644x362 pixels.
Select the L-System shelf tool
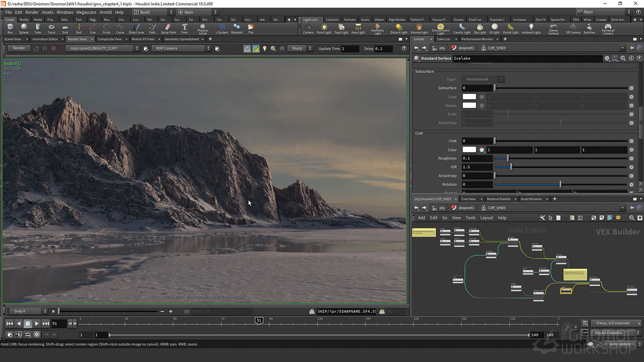coord(221,29)
